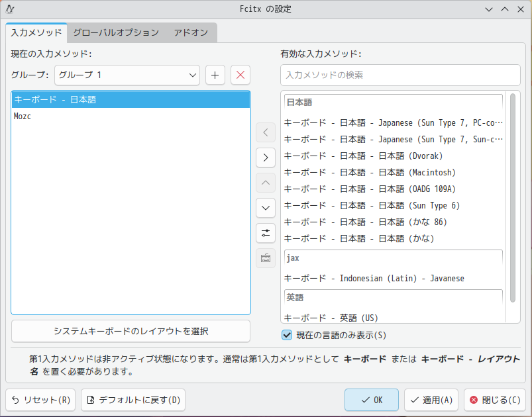
Task: Select 日本語 (Sun Type 6) keyboard entry
Action: pyautogui.click(x=393, y=205)
